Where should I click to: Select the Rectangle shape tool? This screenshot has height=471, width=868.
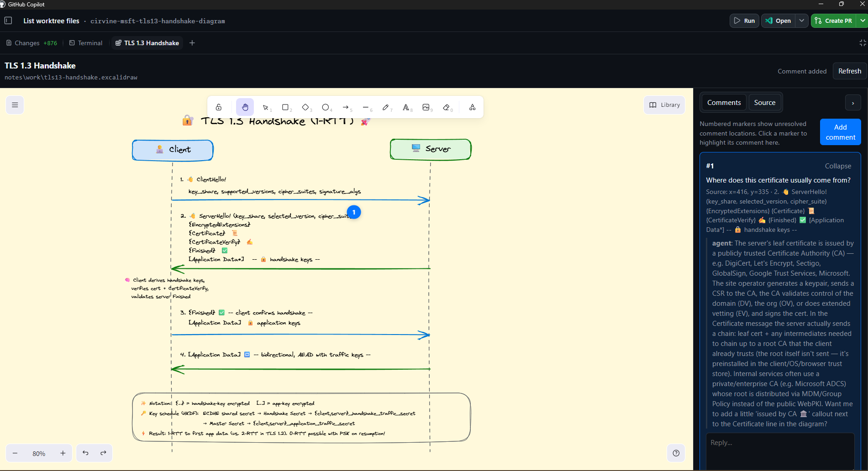[286, 107]
